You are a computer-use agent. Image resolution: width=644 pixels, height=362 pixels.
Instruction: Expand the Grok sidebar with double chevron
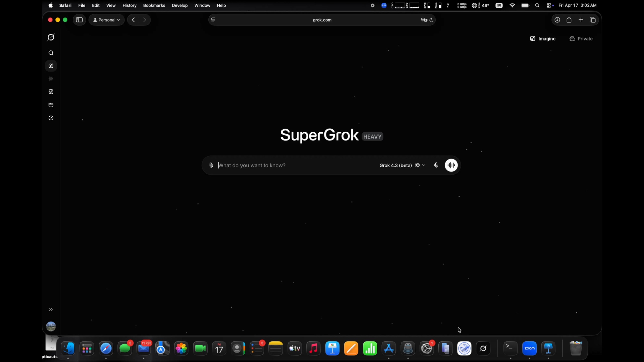pos(51,310)
